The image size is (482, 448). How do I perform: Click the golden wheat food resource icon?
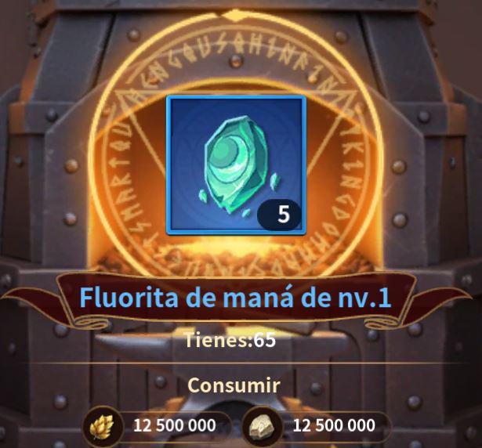tap(102, 427)
